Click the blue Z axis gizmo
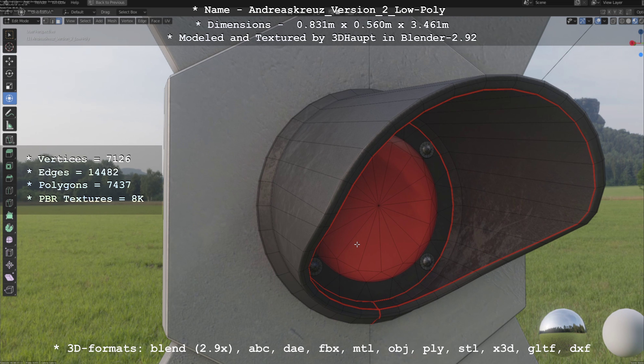644x364 pixels. pos(641,32)
